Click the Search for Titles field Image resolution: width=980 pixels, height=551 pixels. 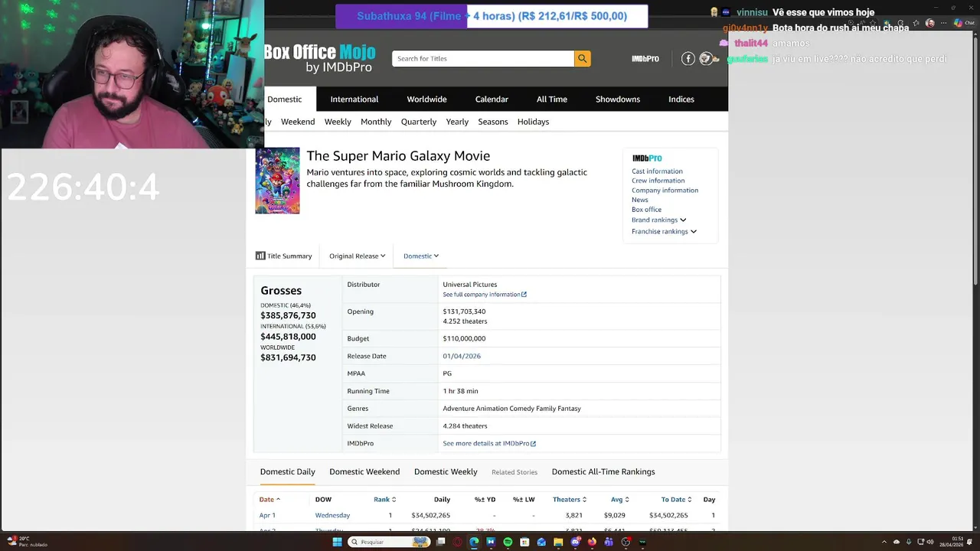[483, 59]
